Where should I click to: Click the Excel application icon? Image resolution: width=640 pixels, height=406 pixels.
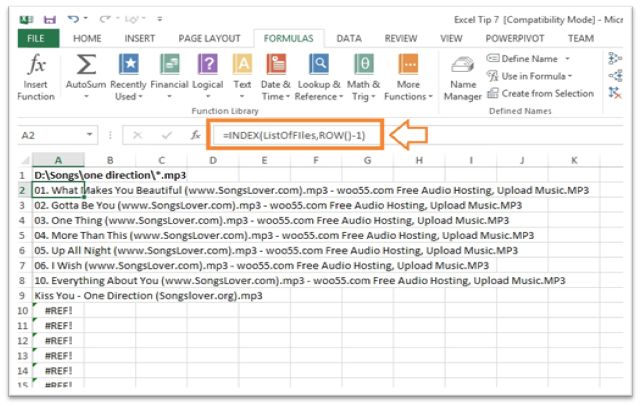click(x=27, y=19)
